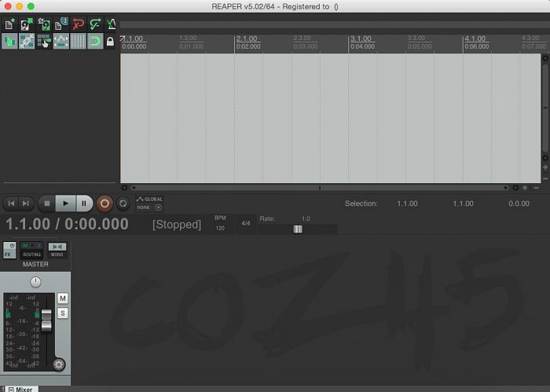Click timeline ruler at marker 2.1.00
This screenshot has width=550, height=392.
246,38
